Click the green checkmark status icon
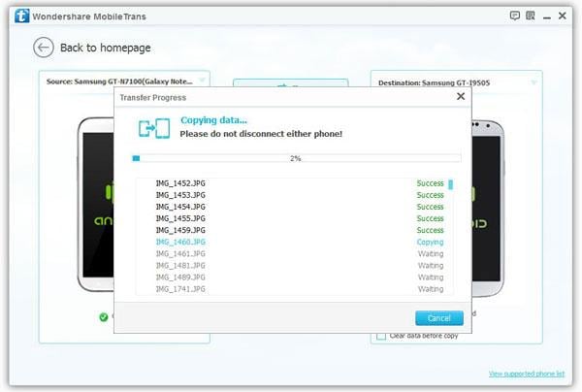This screenshot has height=392, width=582. pyautogui.click(x=104, y=317)
